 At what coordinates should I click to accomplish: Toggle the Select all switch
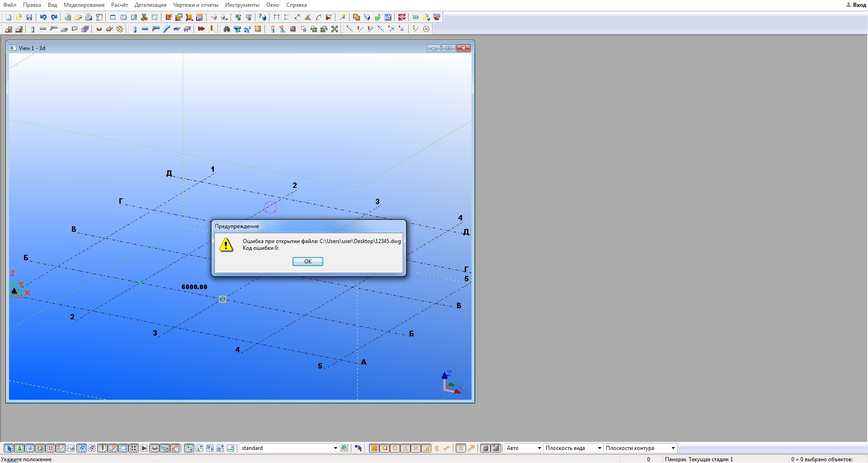[x=9, y=449]
